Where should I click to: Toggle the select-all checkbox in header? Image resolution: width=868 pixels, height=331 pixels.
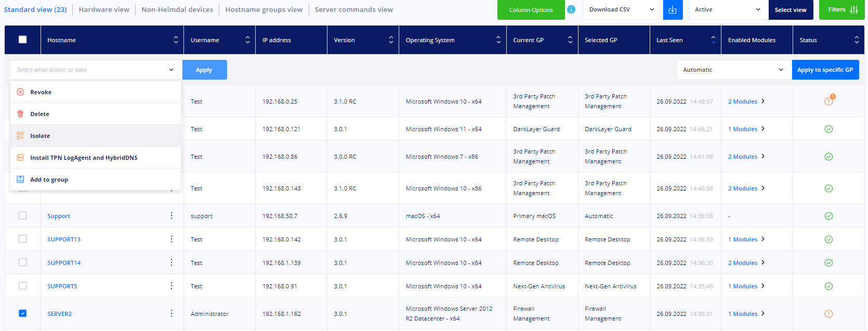coord(22,40)
